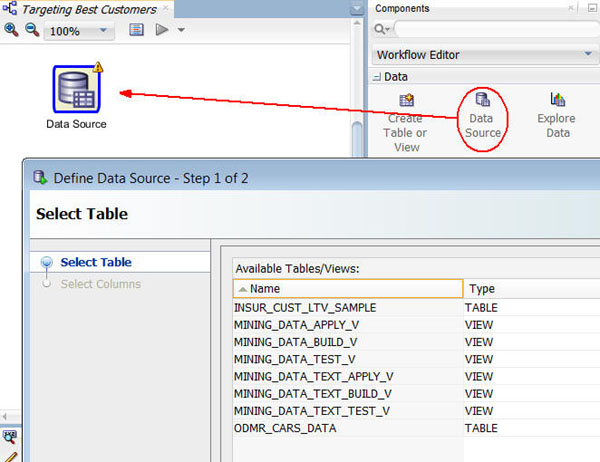This screenshot has width=600, height=462.
Task: Open the Workflow Editor dropdown
Action: (484, 55)
